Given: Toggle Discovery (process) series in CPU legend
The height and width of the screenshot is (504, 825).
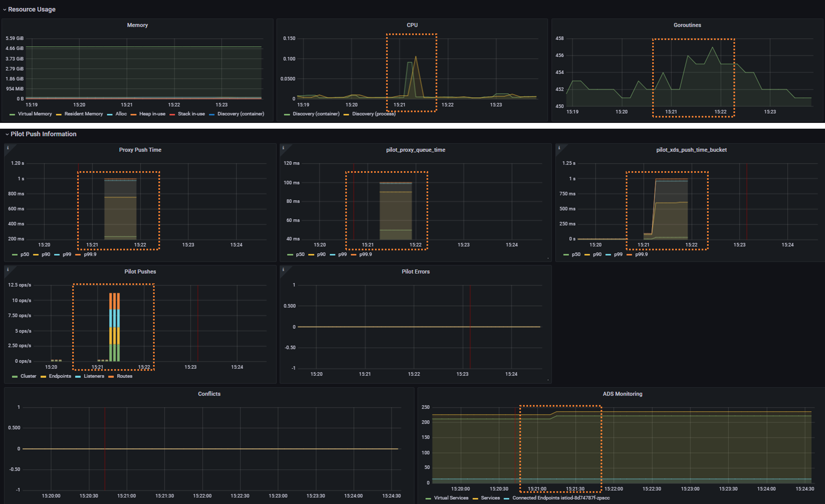Looking at the screenshot, I should coord(373,114).
